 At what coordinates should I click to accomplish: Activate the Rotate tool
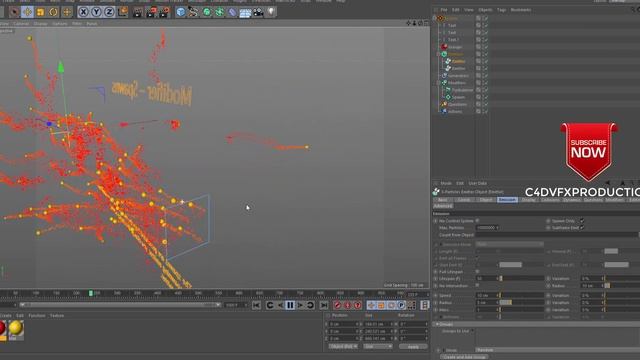53,12
